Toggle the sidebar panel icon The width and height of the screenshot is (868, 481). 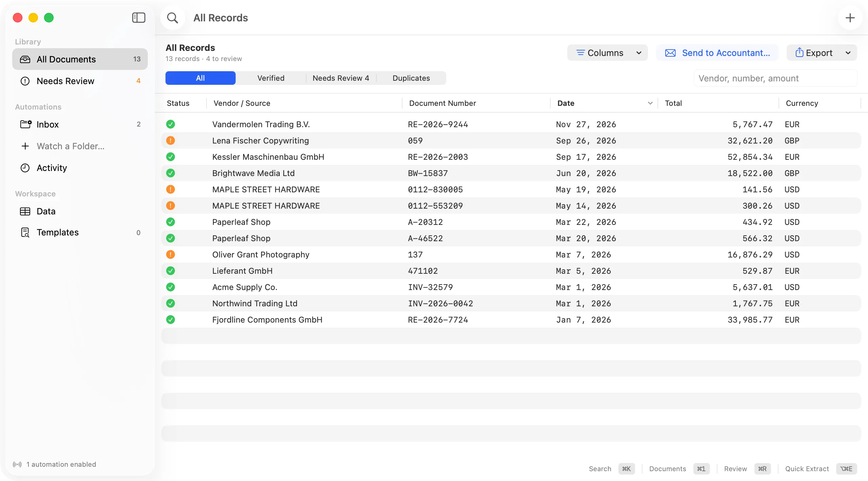click(138, 18)
